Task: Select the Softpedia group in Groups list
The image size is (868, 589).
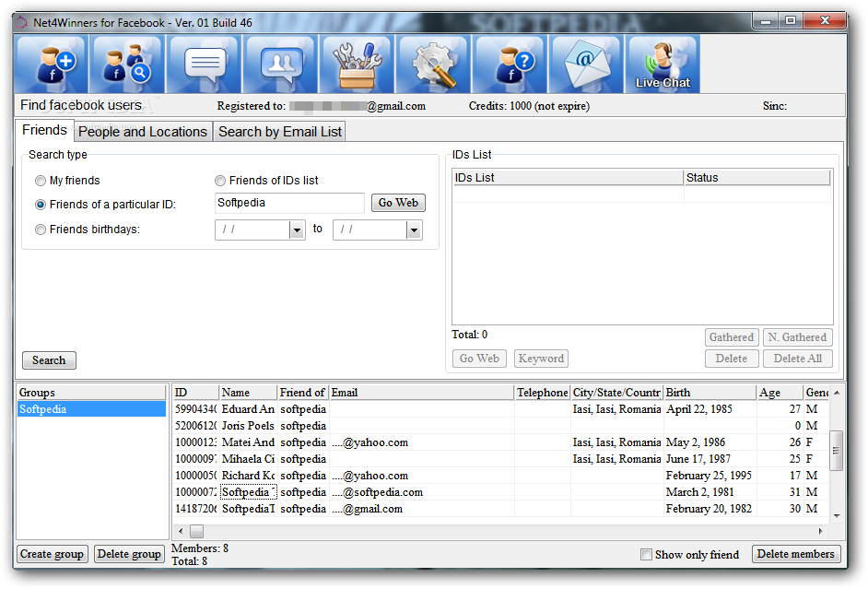Action: pos(91,409)
